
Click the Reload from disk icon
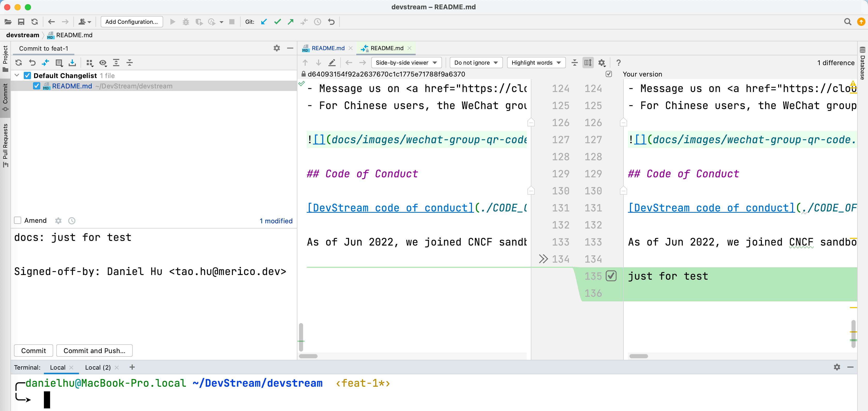pyautogui.click(x=35, y=22)
